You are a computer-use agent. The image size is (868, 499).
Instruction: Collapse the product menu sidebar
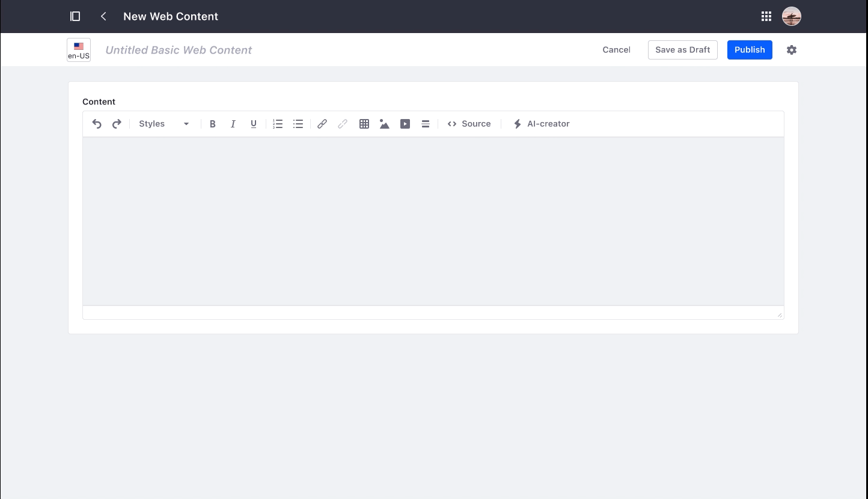pyautogui.click(x=75, y=16)
